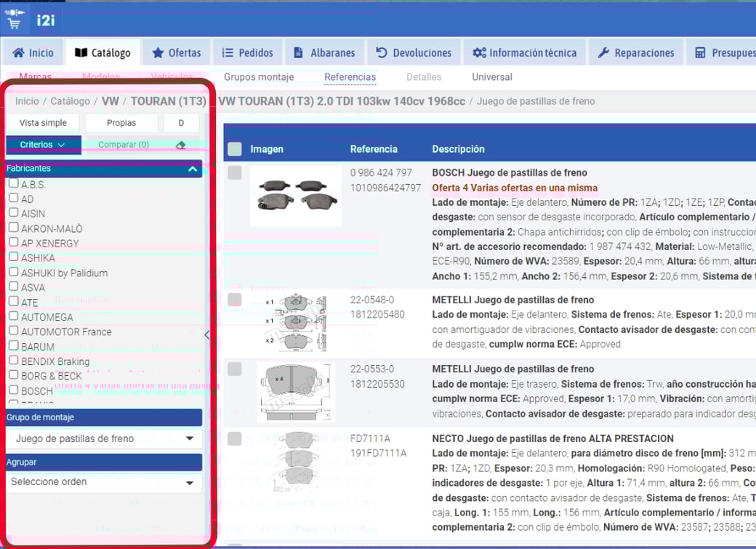Check the A.B.S. manufacturer checkbox

tap(14, 183)
